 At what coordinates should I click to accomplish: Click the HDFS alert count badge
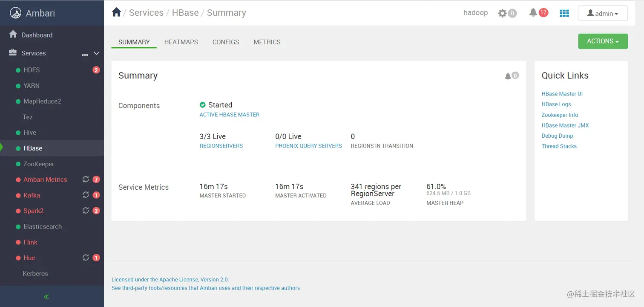tap(96, 70)
